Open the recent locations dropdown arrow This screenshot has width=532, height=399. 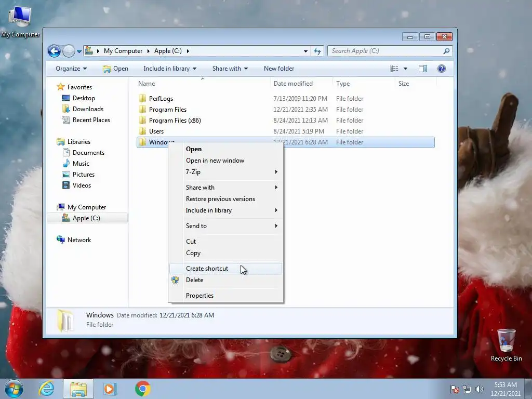click(x=79, y=51)
